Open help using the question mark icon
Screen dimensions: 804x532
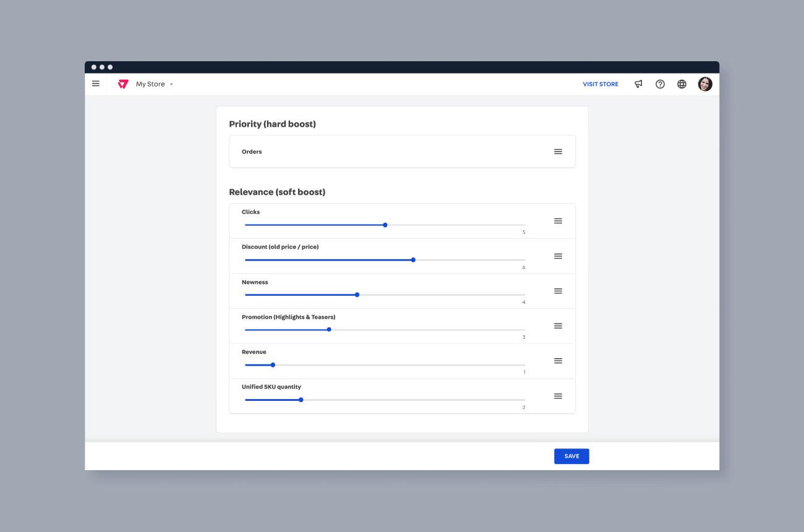659,84
